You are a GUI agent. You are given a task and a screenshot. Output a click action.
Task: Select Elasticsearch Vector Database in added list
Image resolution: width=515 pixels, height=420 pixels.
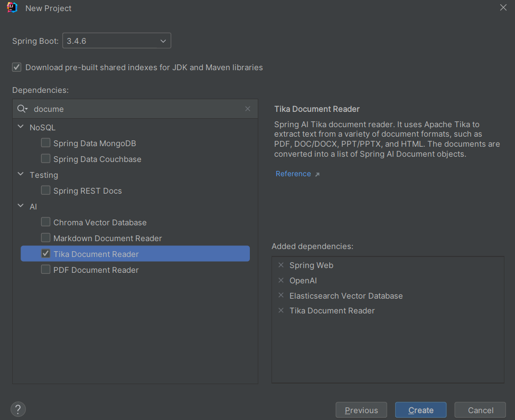(346, 295)
